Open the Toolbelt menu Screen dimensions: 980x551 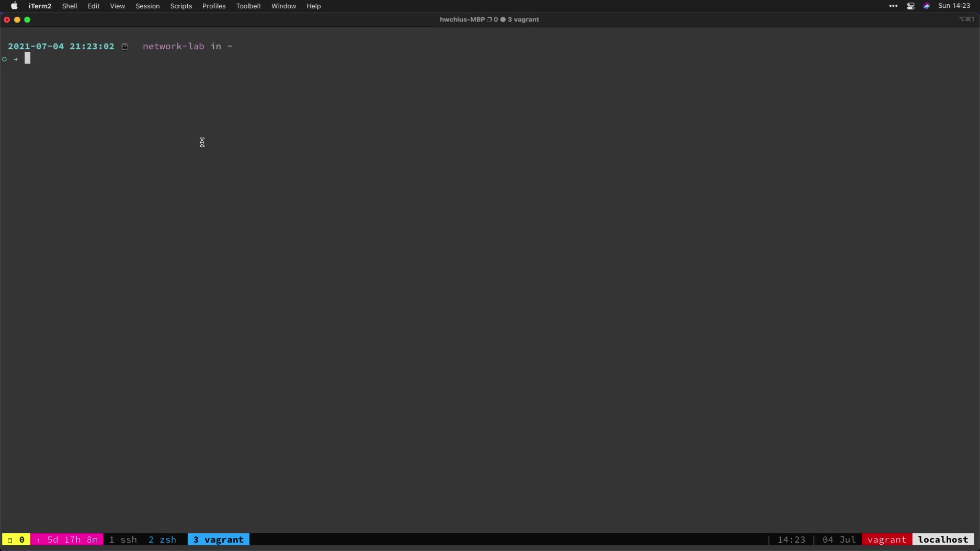pos(248,6)
